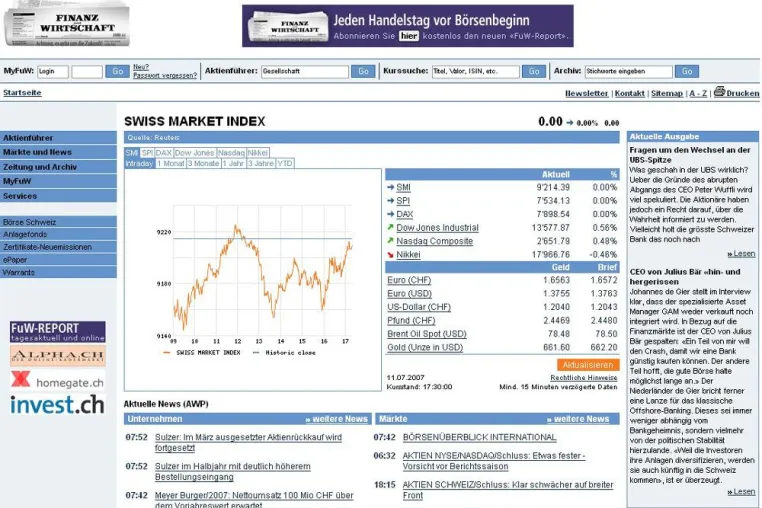Viewport: 762px width, 508px height.
Task: Select the SMI chart tab
Action: pyautogui.click(x=132, y=153)
